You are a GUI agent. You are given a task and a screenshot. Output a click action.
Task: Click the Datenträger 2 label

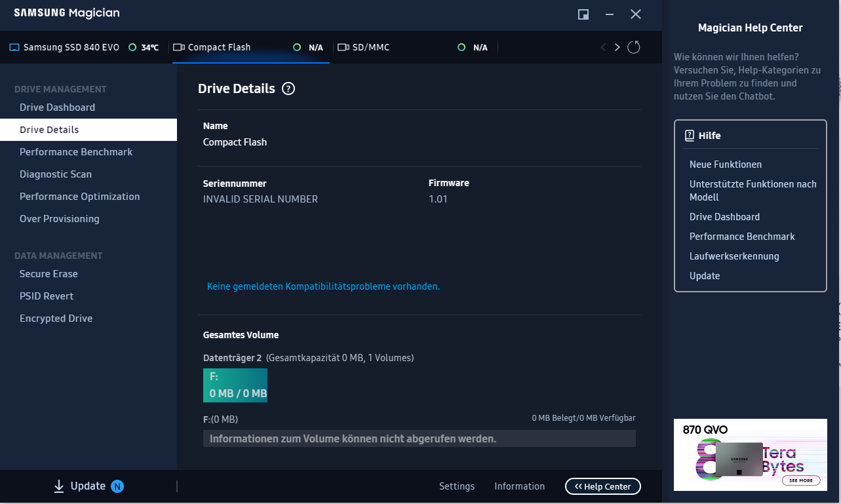click(x=233, y=358)
